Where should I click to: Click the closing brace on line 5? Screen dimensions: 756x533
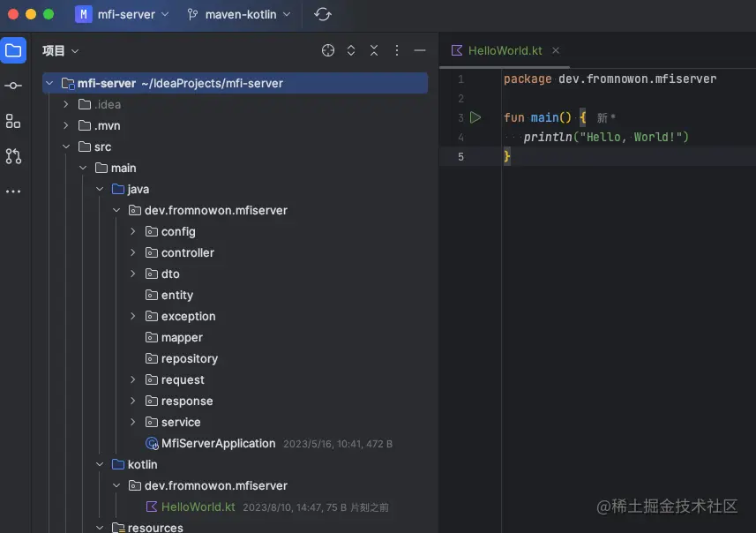(x=506, y=156)
